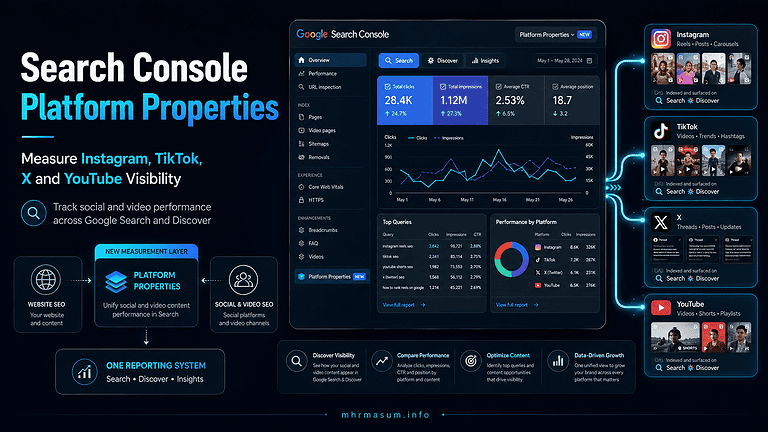Click the Google Search Console logo
This screenshot has height=432, width=768.
[x=342, y=34]
